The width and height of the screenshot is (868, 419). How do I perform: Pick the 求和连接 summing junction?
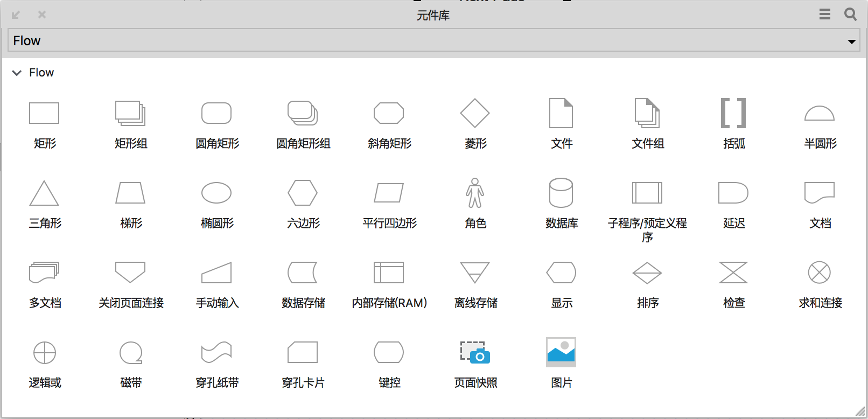820,273
